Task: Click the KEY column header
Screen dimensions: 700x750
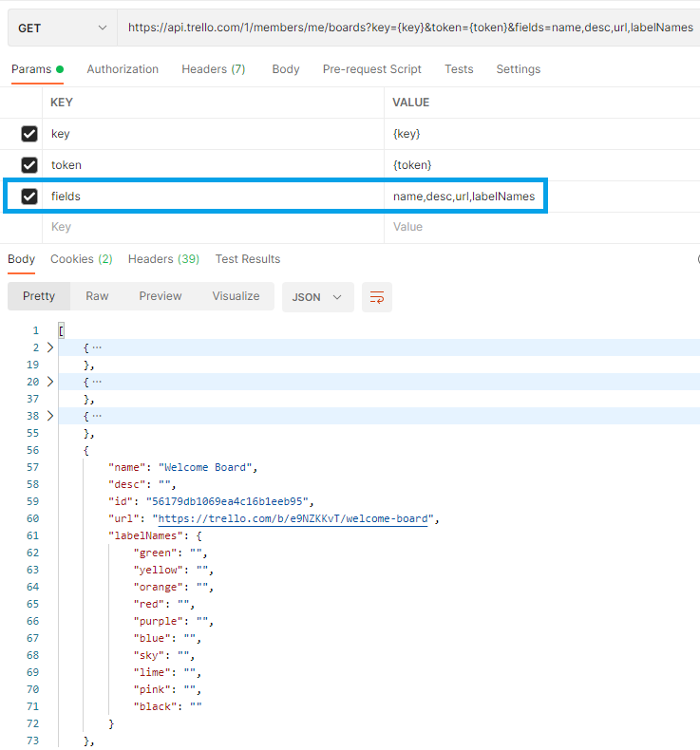Action: [62, 103]
